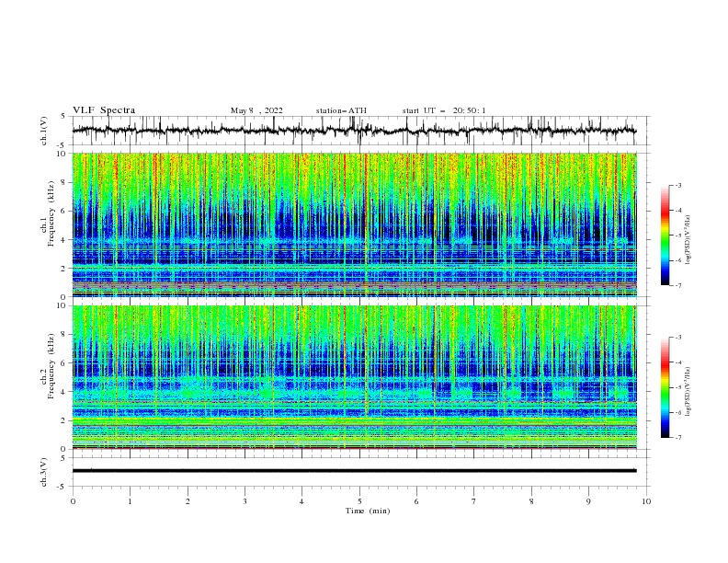Click the "ch.1(V)" waveform axis label

point(44,131)
